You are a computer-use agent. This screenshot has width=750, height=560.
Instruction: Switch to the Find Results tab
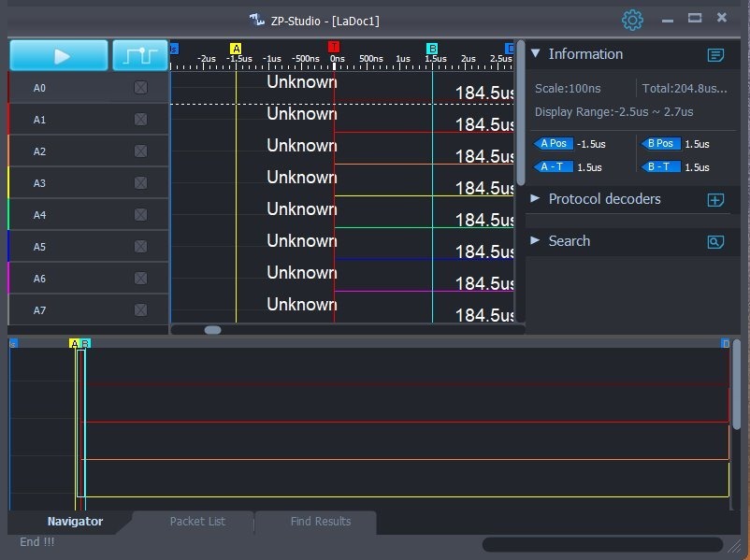(321, 522)
